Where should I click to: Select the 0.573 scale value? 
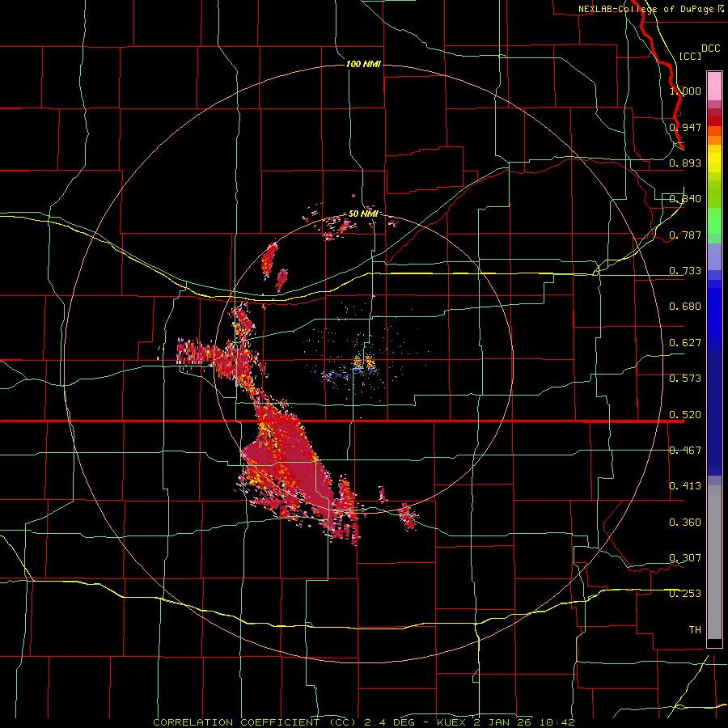[685, 379]
